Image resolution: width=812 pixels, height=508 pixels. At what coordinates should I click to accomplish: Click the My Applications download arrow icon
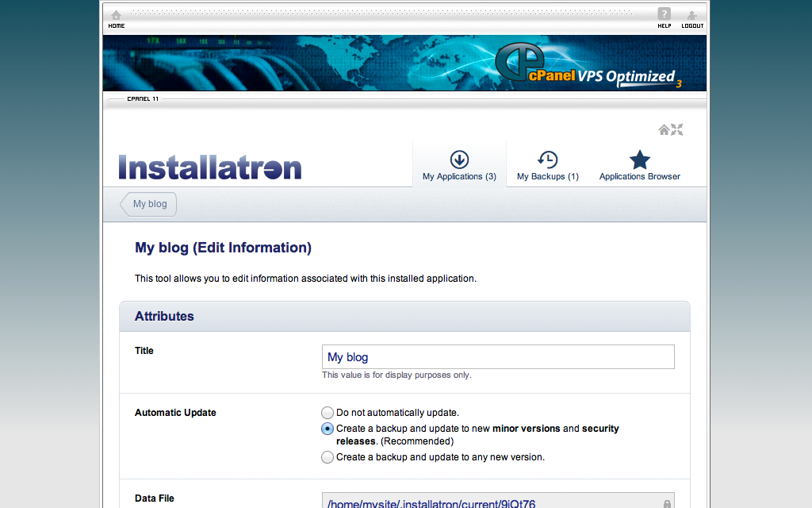[x=459, y=160]
